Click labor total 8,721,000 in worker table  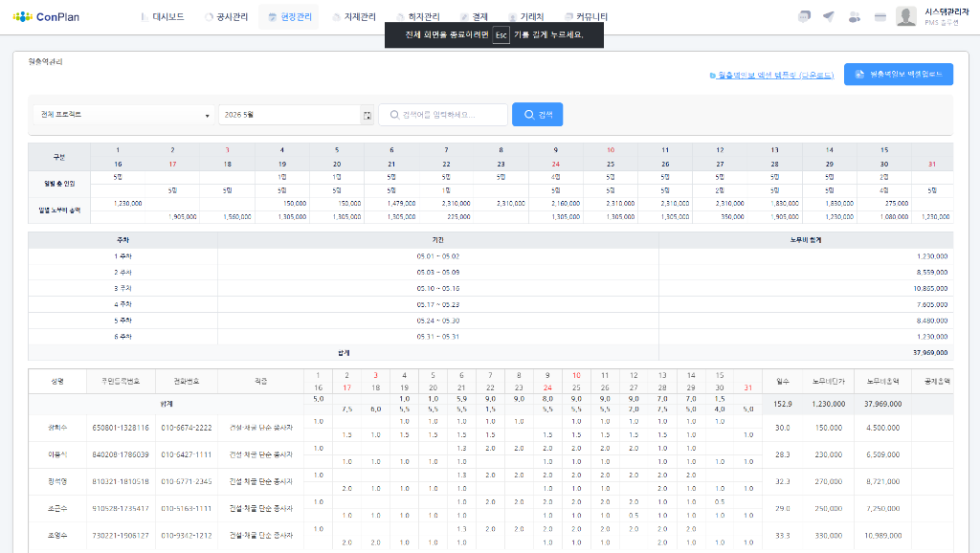883,482
